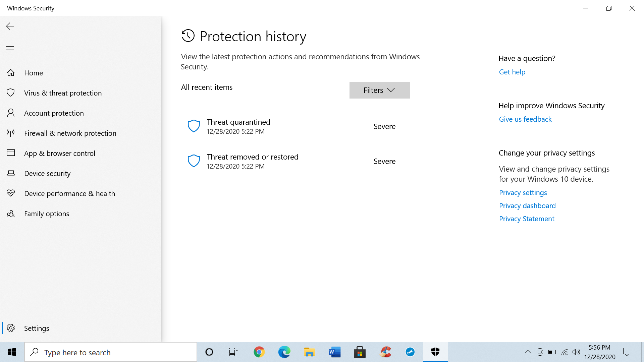Toggle the hamburger navigation menu
Image resolution: width=644 pixels, height=362 pixels.
pos(10,48)
